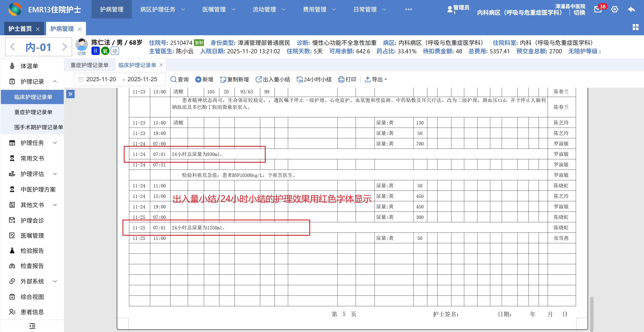644x332 pixels.
Task: Toggle the sidebar collapse icon at bottom left
Action: pos(32,326)
